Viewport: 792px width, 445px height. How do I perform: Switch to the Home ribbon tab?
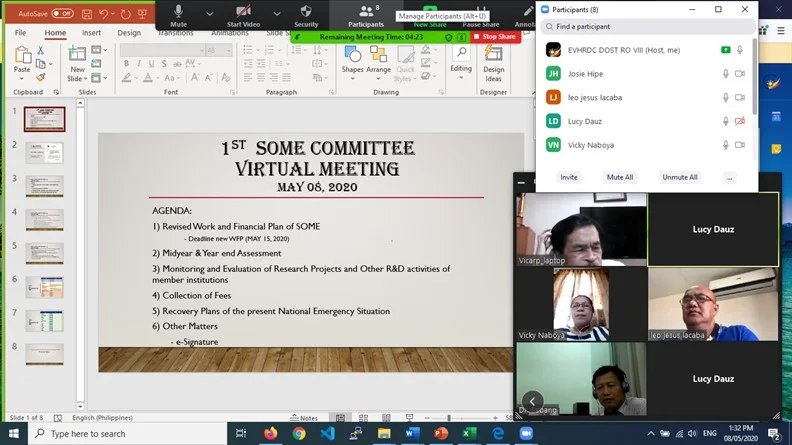55,33
